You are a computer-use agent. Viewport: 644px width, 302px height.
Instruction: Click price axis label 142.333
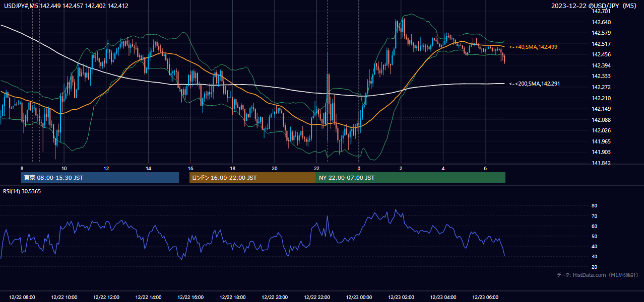coord(601,76)
